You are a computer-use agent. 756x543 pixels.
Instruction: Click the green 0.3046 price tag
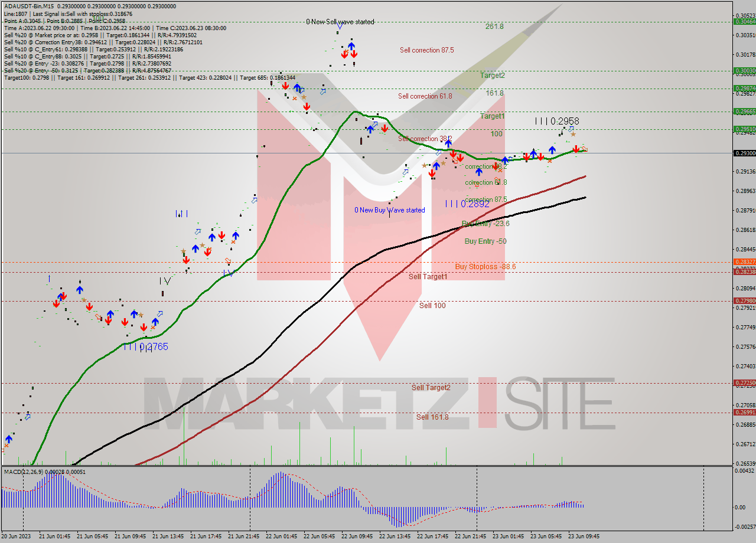[x=744, y=21]
